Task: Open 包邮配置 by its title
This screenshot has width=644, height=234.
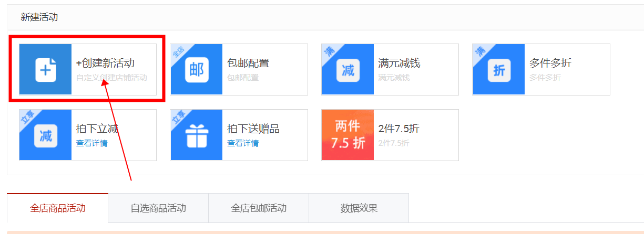Action: [x=248, y=63]
